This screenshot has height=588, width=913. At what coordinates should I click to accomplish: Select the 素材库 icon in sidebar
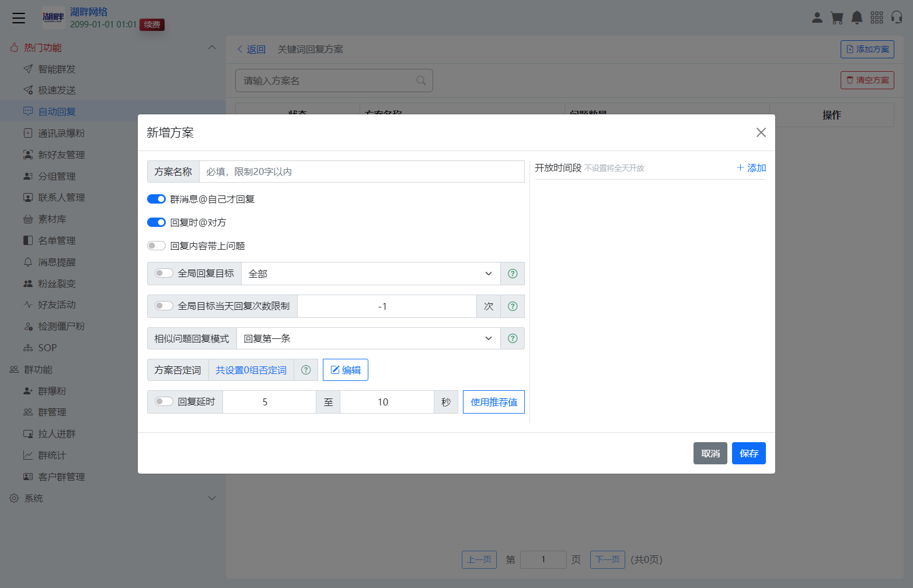point(27,219)
